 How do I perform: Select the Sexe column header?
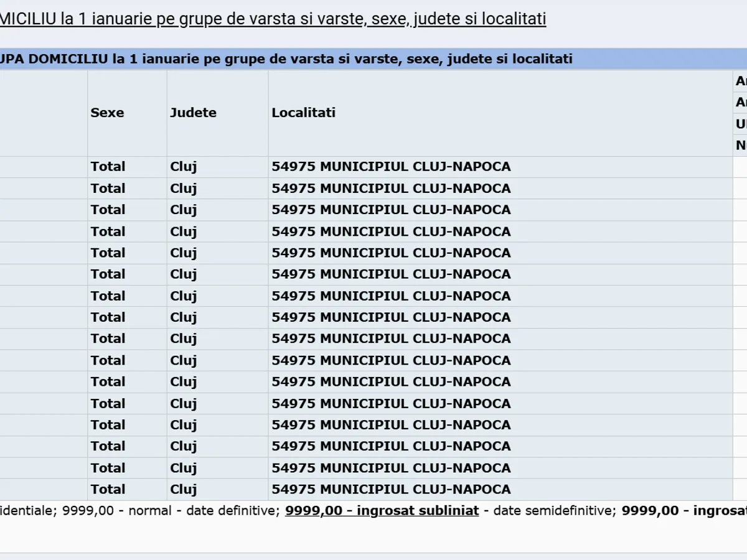click(x=107, y=113)
